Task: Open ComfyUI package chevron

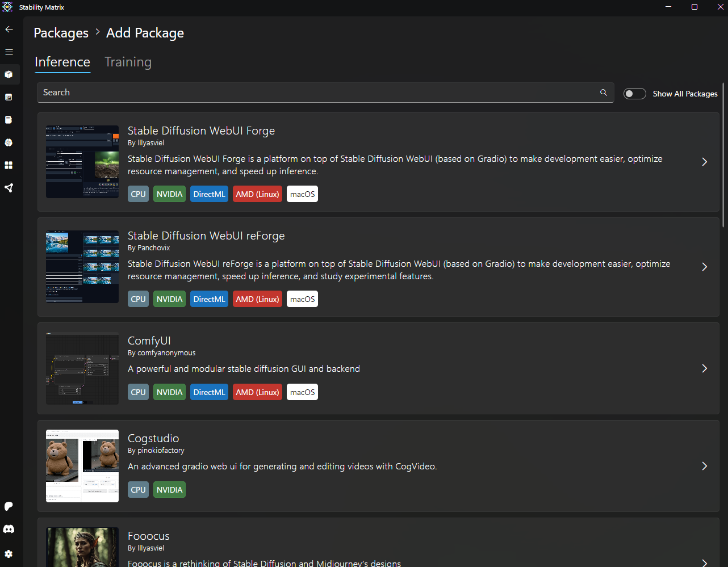Action: pos(704,368)
